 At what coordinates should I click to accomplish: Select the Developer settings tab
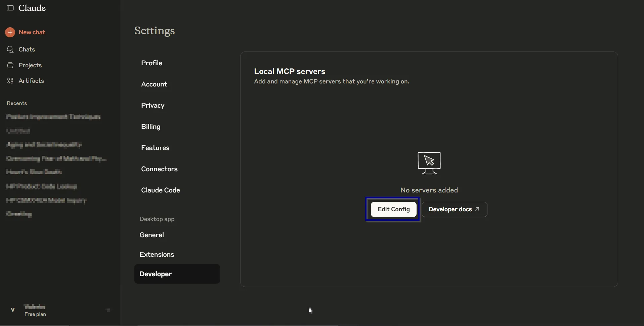pos(177,274)
